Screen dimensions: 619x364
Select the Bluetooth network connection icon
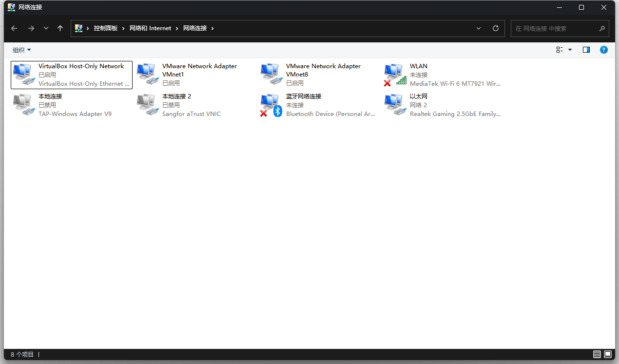[271, 105]
